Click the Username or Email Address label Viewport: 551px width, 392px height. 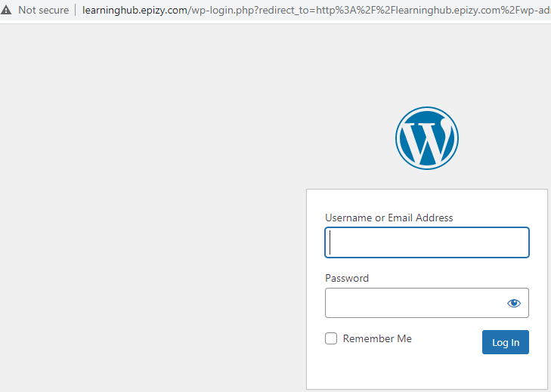(389, 218)
